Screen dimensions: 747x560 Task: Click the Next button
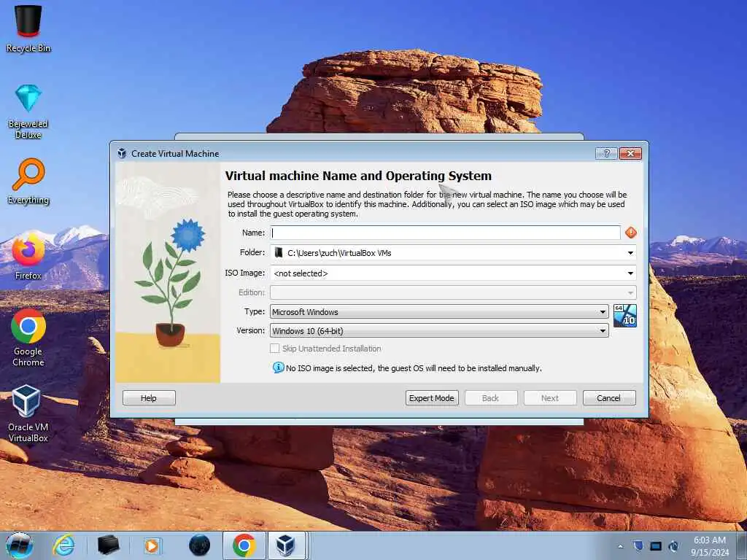click(x=550, y=398)
